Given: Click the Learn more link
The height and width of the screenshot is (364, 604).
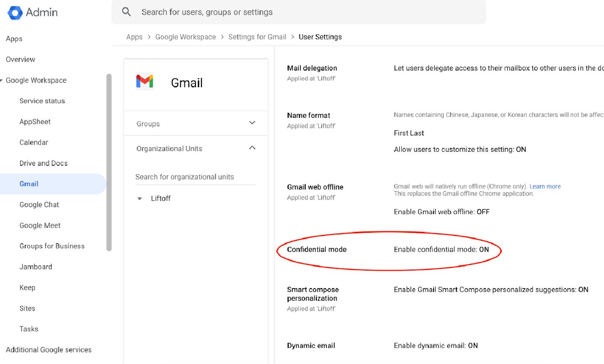Looking at the screenshot, I should point(545,187).
